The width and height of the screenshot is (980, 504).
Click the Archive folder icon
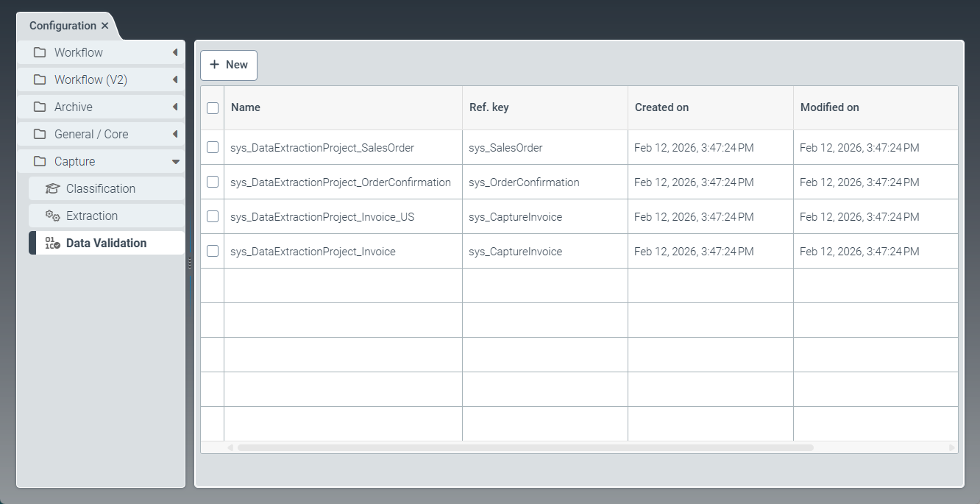tap(40, 107)
